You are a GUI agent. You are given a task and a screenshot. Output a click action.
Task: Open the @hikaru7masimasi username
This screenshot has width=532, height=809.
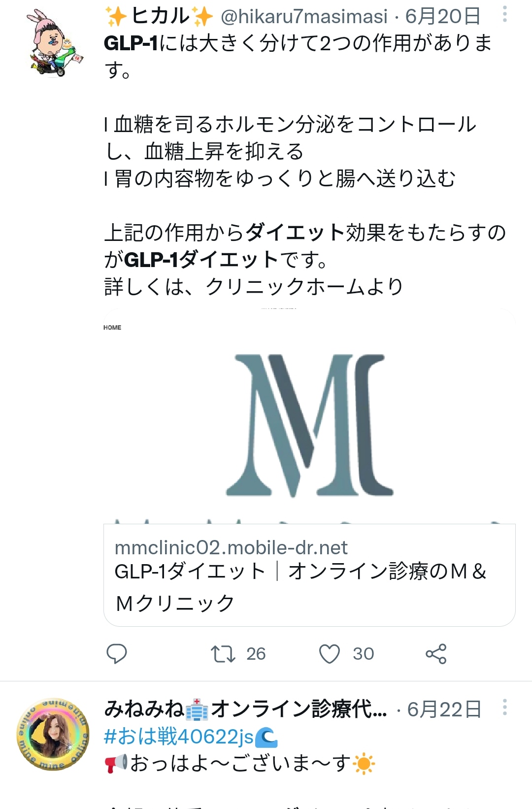[x=304, y=16]
